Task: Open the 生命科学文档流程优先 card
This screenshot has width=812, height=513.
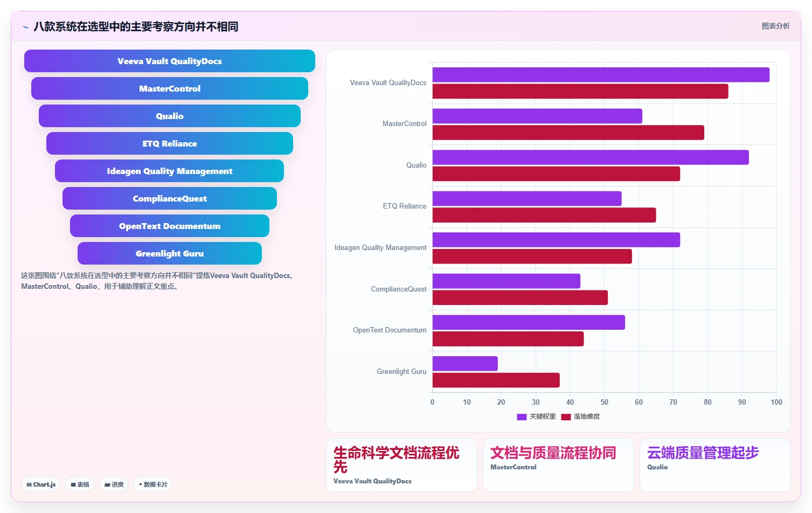Action: tap(401, 465)
